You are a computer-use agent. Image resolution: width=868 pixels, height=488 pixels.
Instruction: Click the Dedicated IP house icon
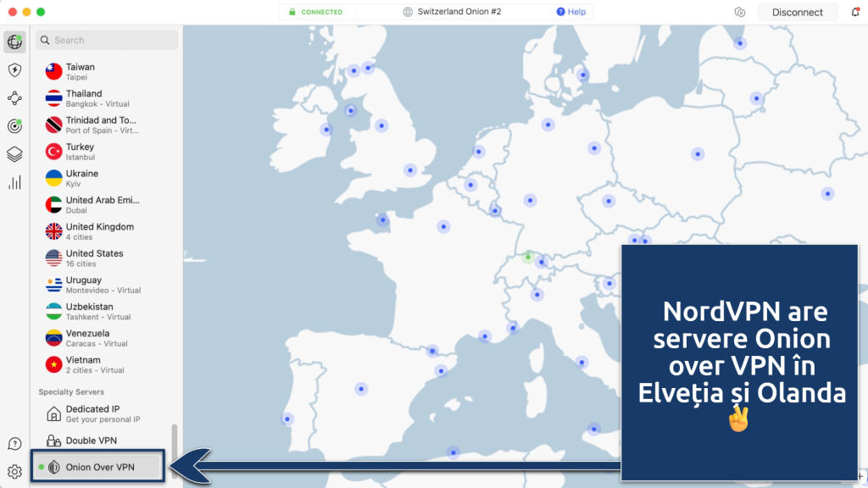pos(53,413)
